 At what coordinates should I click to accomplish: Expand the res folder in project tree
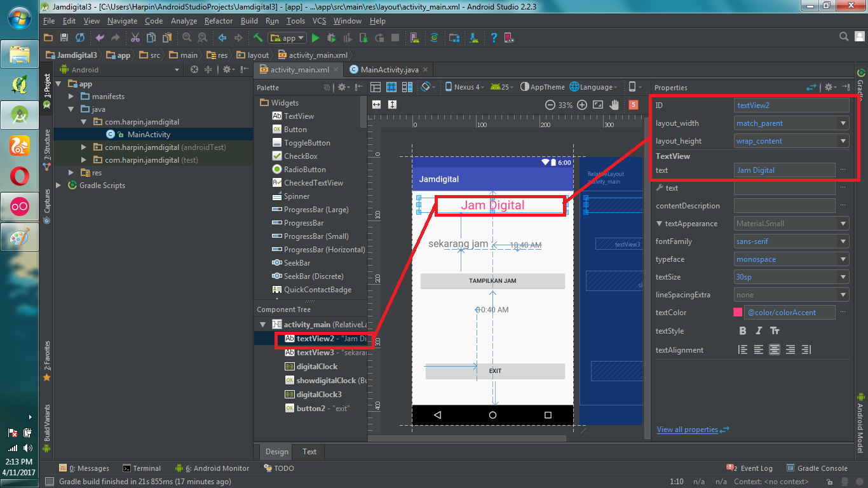[x=71, y=173]
